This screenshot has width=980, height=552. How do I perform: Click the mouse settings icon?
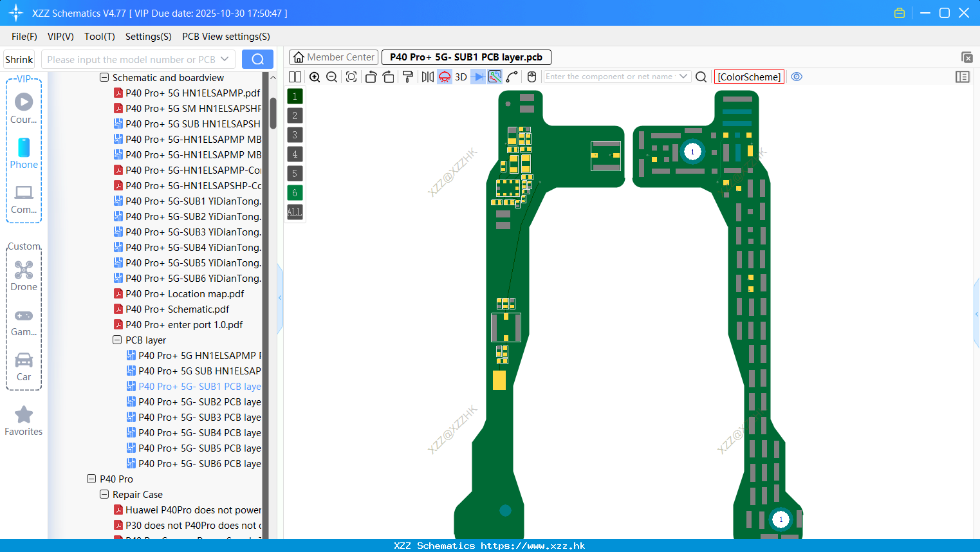pos(532,77)
